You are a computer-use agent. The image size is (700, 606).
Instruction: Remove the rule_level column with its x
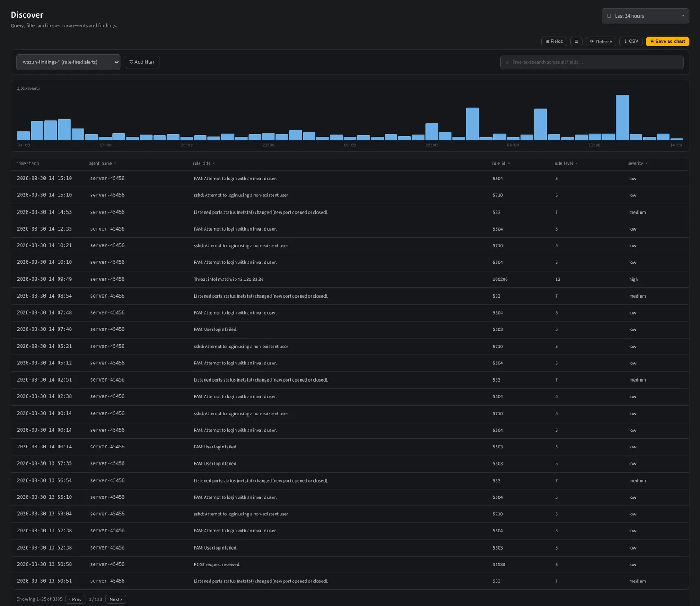click(576, 164)
